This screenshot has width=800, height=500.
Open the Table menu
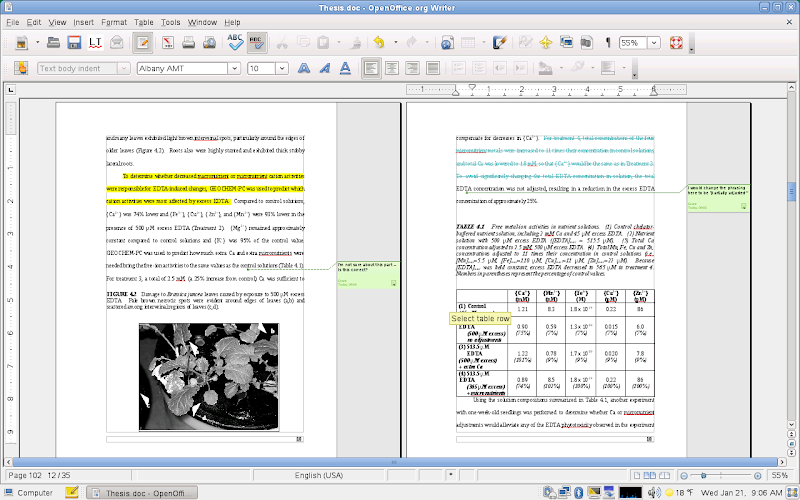click(144, 22)
